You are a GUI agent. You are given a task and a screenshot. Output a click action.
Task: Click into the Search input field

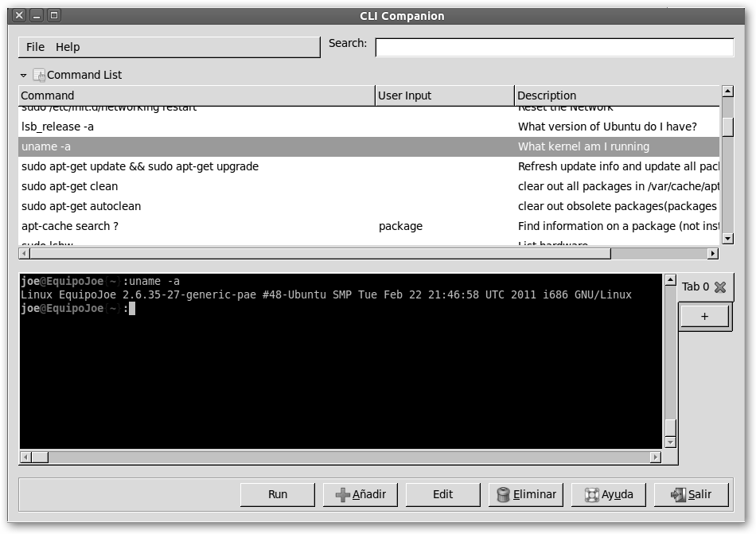click(x=554, y=48)
